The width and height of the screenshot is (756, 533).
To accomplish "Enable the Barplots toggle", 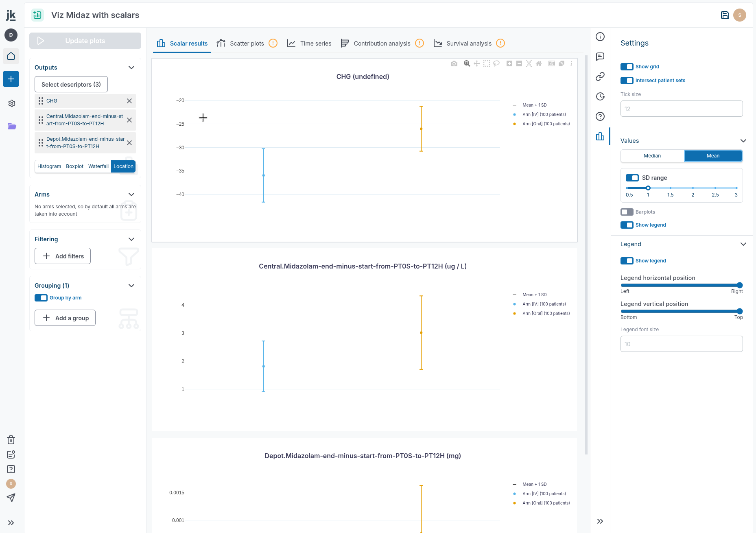I will point(627,212).
